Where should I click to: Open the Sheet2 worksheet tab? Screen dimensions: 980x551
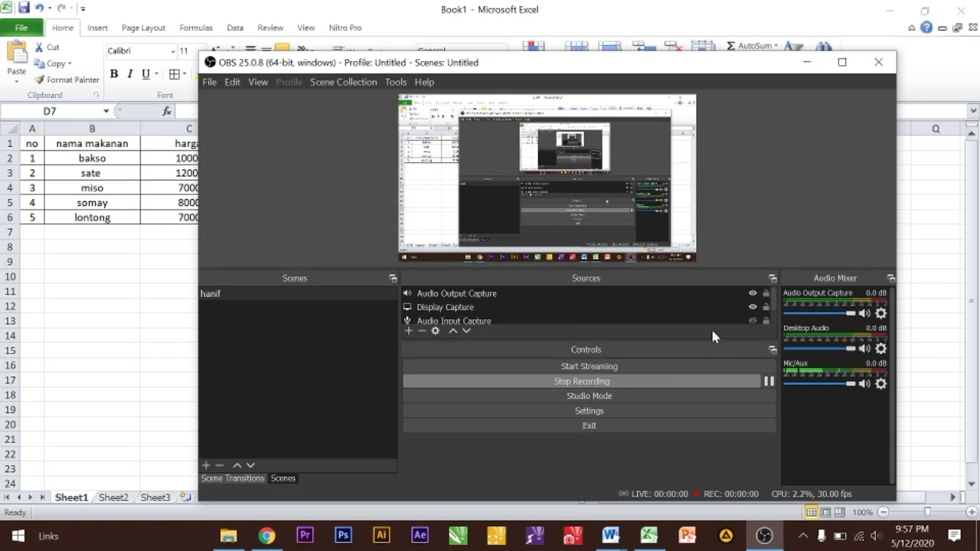(113, 497)
